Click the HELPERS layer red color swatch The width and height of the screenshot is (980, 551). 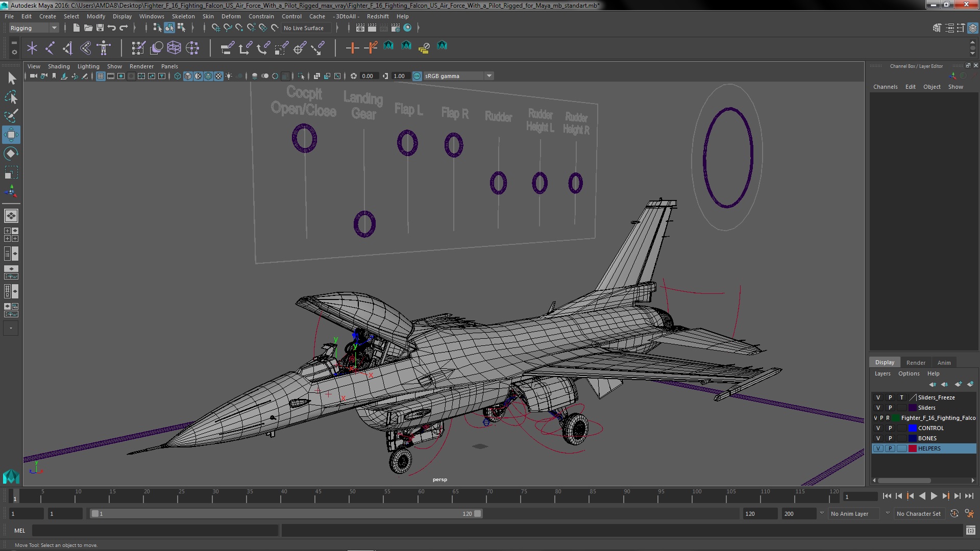tap(913, 448)
